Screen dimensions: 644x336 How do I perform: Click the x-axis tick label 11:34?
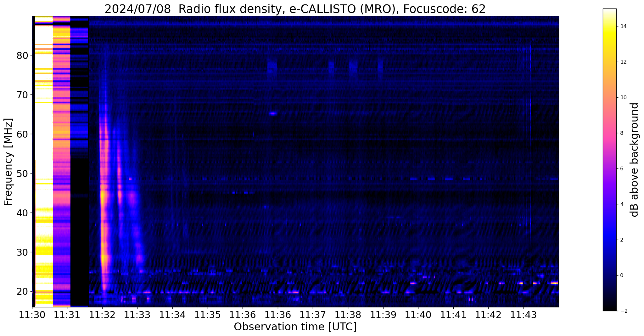click(172, 315)
